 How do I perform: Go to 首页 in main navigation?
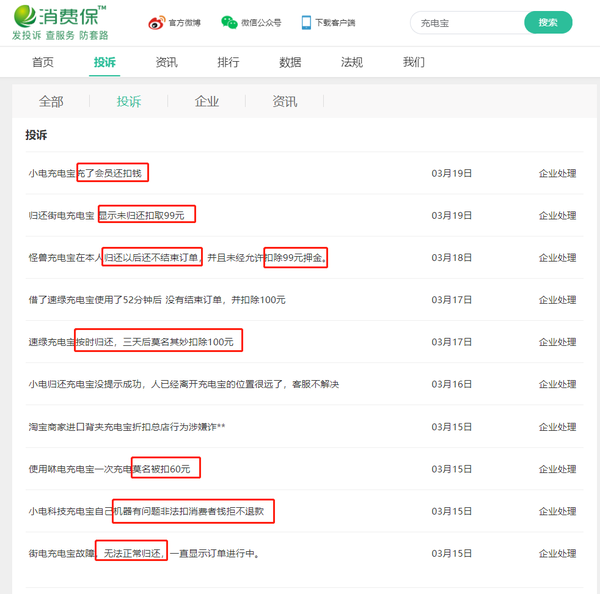(43, 62)
